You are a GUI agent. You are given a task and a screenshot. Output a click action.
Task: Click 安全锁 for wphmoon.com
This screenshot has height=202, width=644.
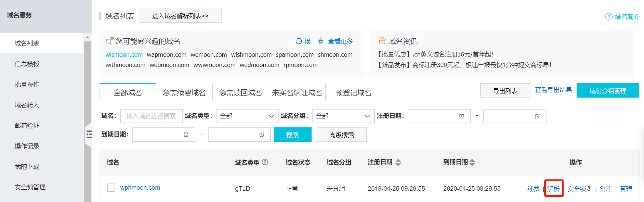[577, 189]
